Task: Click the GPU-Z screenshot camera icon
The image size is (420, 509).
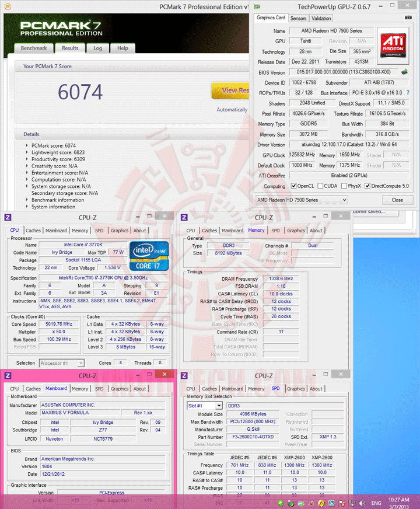Action: click(408, 18)
